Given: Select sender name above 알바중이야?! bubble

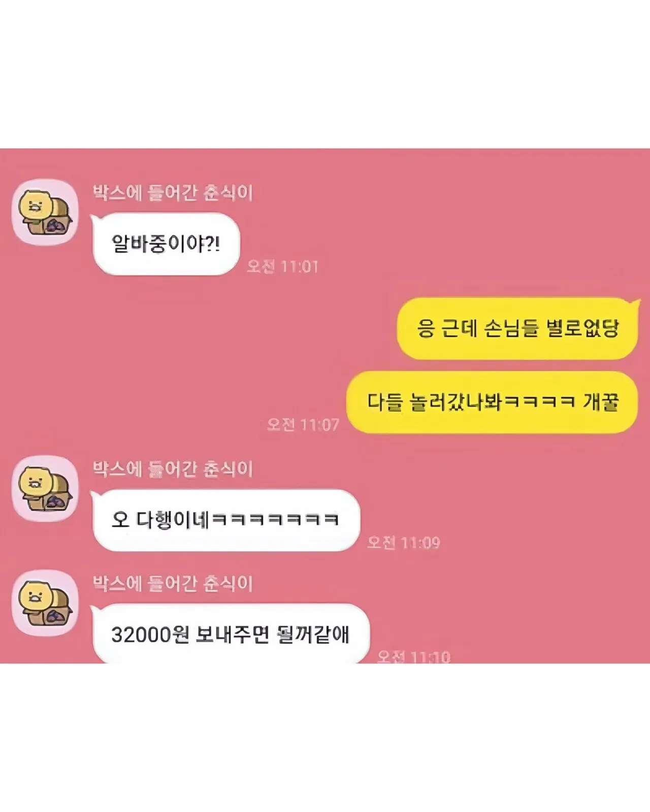Looking at the screenshot, I should pyautogui.click(x=173, y=193).
